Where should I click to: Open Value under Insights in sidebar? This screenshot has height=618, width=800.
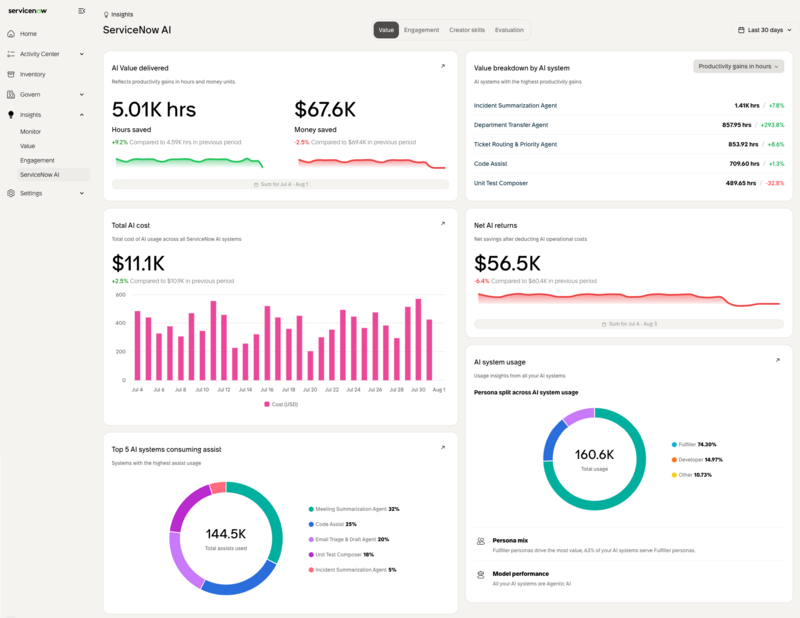point(28,146)
